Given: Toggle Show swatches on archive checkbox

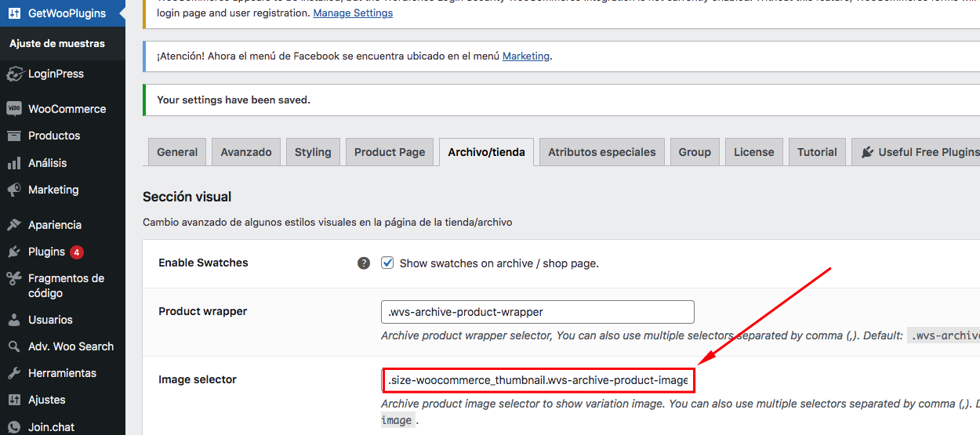Looking at the screenshot, I should 387,263.
